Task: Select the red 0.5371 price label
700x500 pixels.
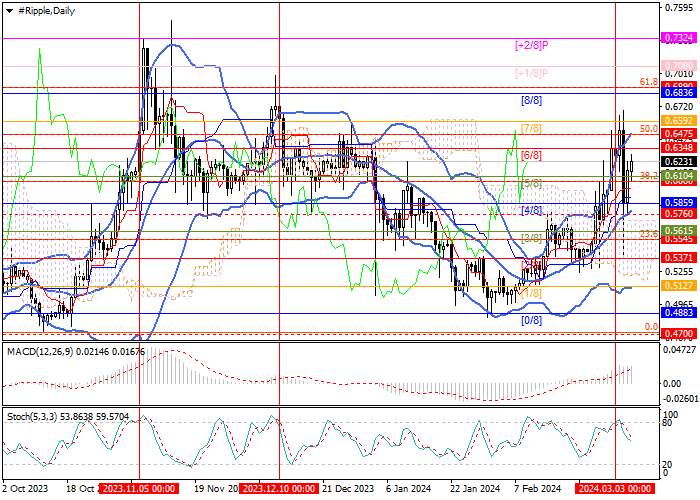Action: [x=679, y=258]
